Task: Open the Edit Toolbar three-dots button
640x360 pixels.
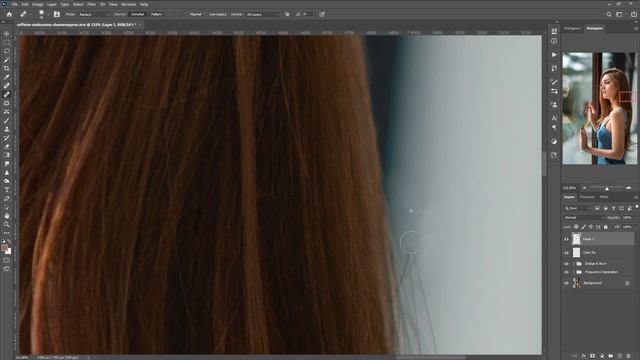Action: (7, 233)
